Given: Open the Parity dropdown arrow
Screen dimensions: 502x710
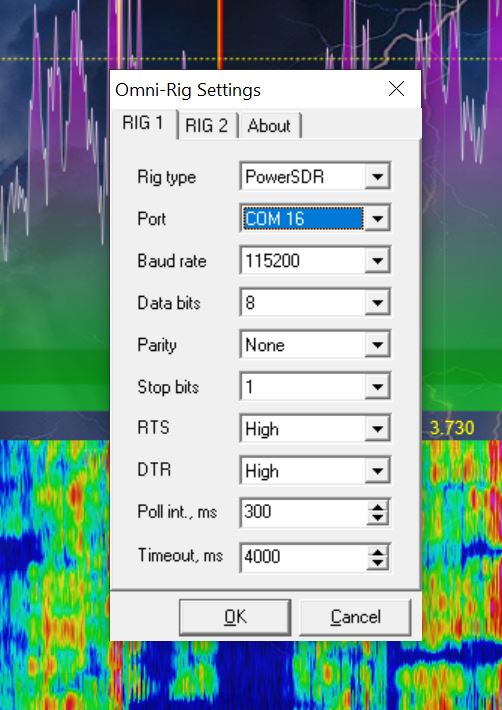Looking at the screenshot, I should (377, 345).
